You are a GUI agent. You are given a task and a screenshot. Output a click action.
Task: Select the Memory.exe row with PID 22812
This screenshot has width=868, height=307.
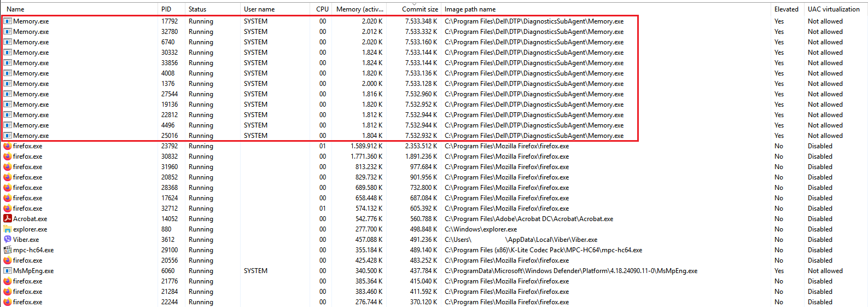434,115
